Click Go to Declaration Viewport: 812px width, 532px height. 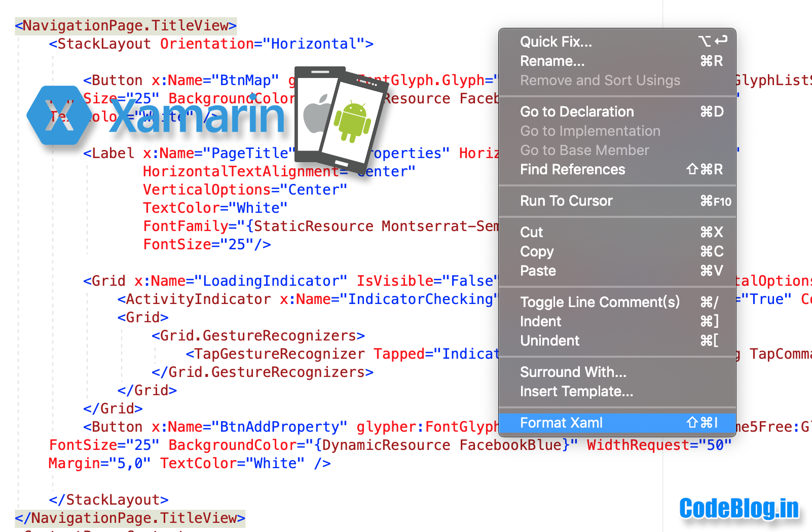tap(577, 111)
